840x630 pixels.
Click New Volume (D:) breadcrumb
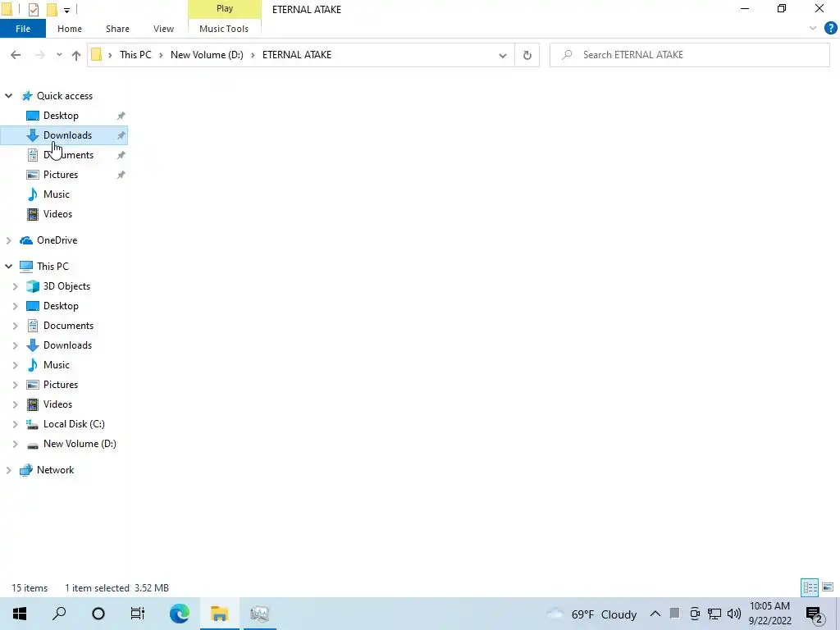[207, 55]
